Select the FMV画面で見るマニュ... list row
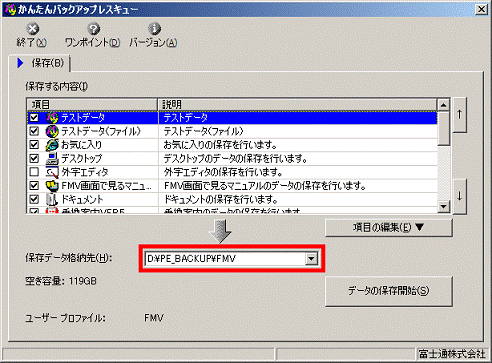This screenshot has height=363, width=492. click(x=232, y=186)
